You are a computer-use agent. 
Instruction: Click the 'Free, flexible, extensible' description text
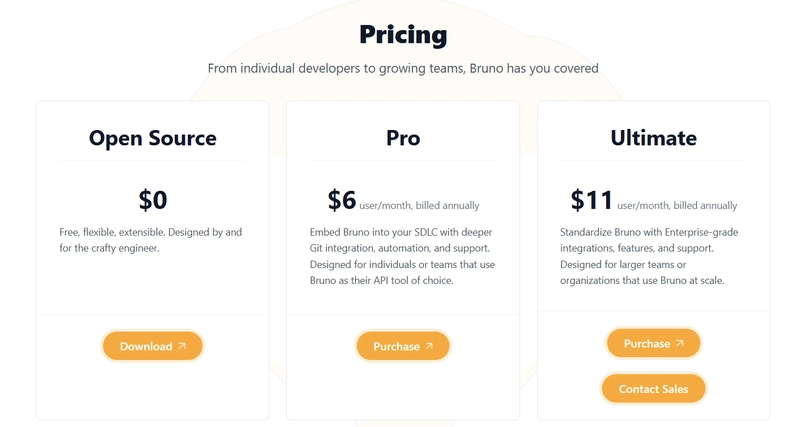[x=151, y=240]
